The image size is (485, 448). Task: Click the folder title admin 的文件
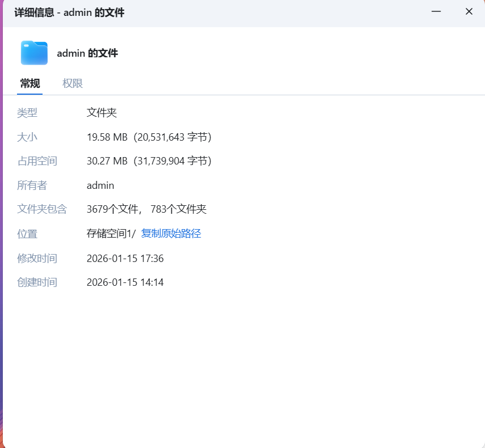tap(87, 53)
